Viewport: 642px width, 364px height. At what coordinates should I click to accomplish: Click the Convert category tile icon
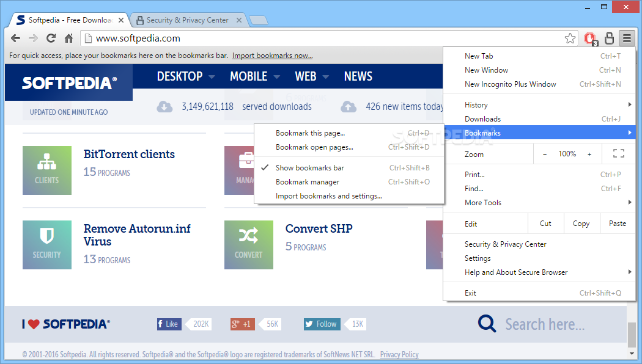(x=248, y=244)
